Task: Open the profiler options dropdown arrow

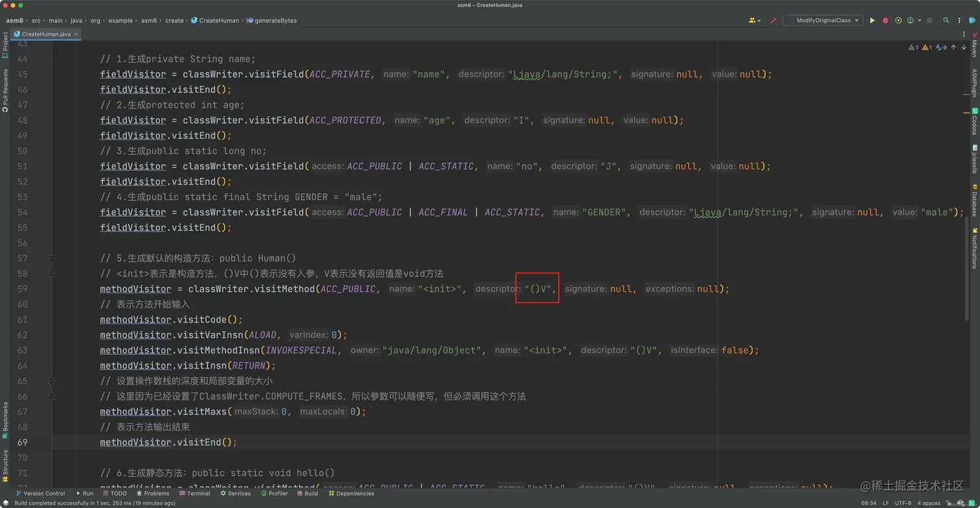Action: pyautogui.click(x=919, y=21)
